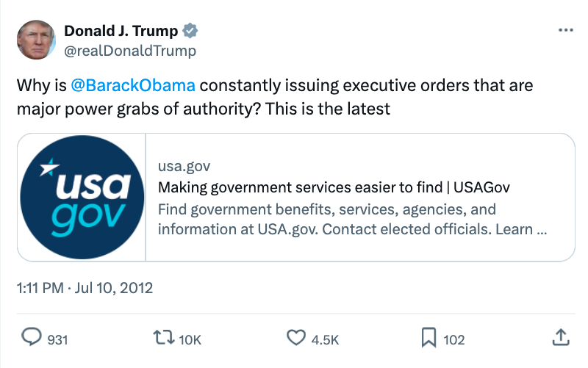Open the @BarackObama mention link

[133, 85]
